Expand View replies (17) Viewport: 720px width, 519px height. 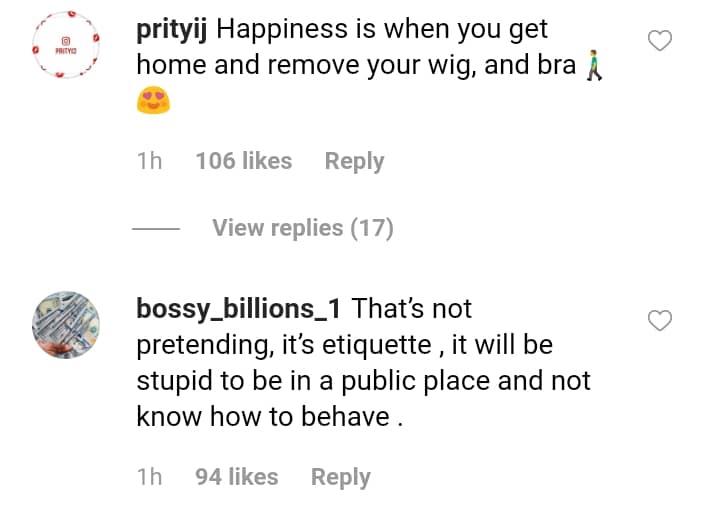(x=302, y=229)
